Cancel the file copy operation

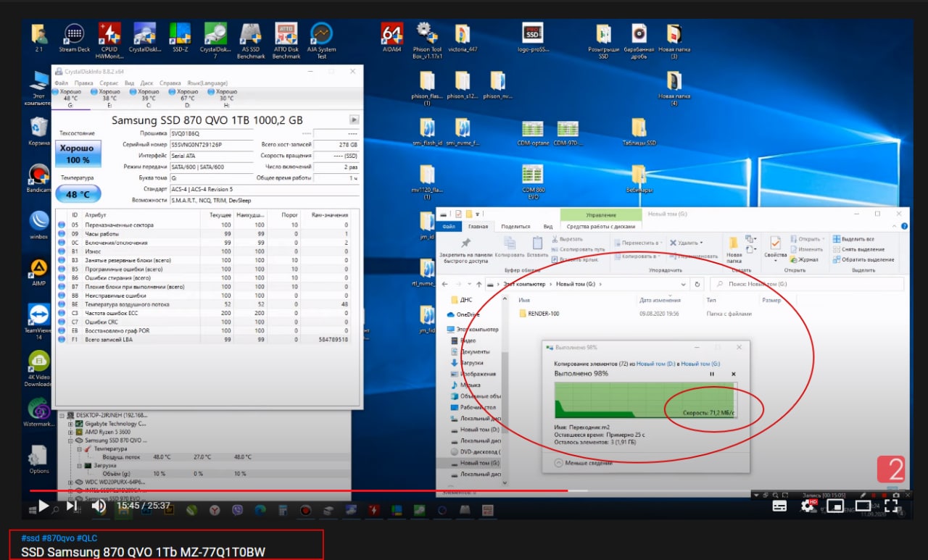click(734, 374)
